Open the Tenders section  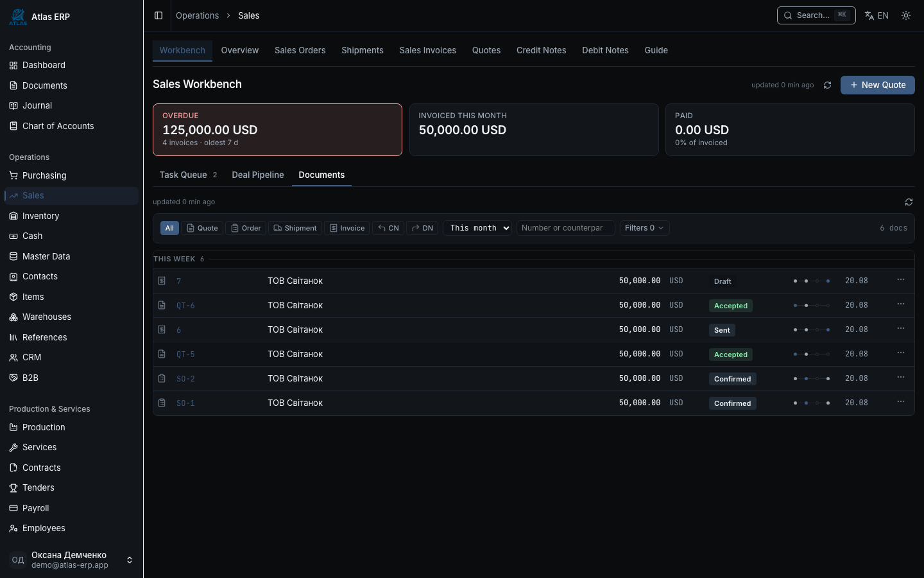point(71,487)
